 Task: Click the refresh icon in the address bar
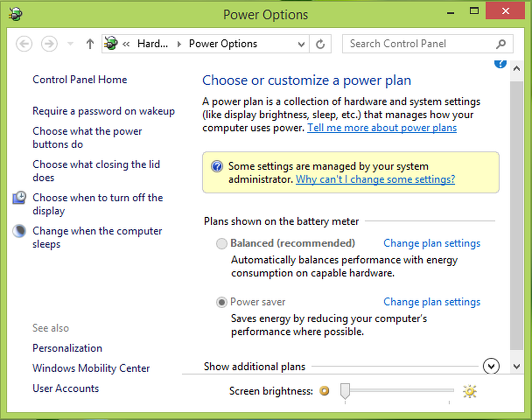click(x=320, y=44)
